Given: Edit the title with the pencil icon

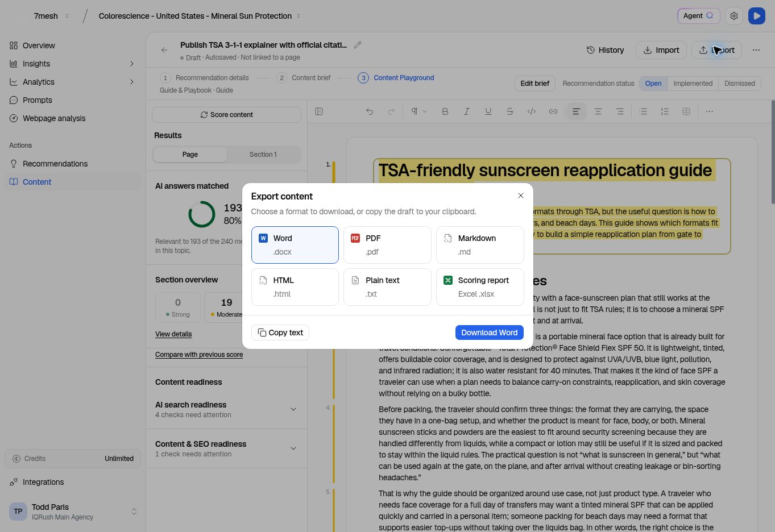Looking at the screenshot, I should pos(358,45).
